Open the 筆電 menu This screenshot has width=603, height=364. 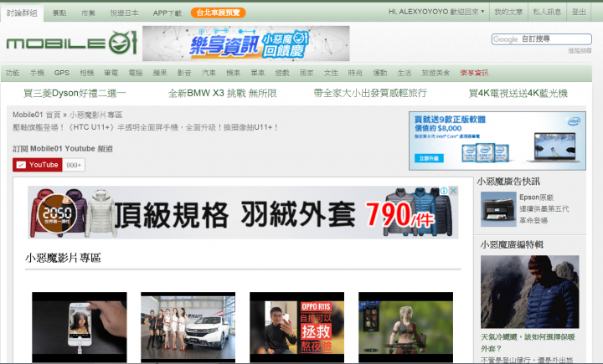point(111,73)
